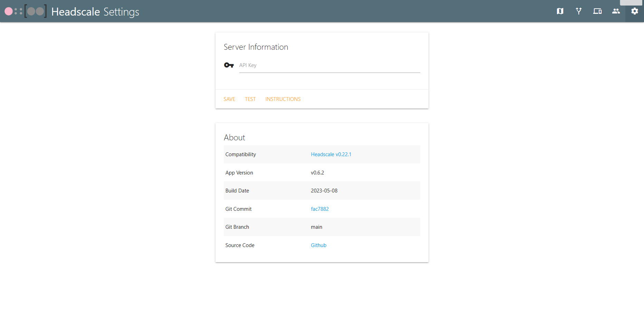Select the Settings gear icon
Image resolution: width=644 pixels, height=321 pixels.
point(634,11)
